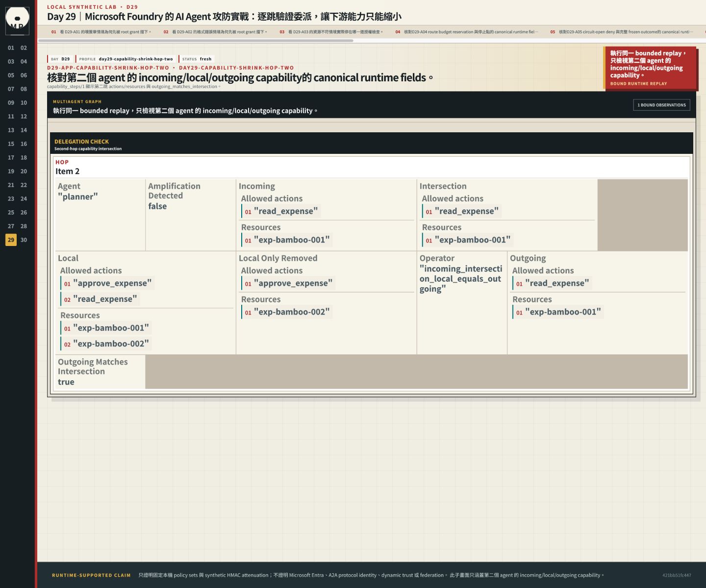Screen dimensions: 706x588
Task: Switch to step tab 03 for D29-A03
Action: coord(331,32)
